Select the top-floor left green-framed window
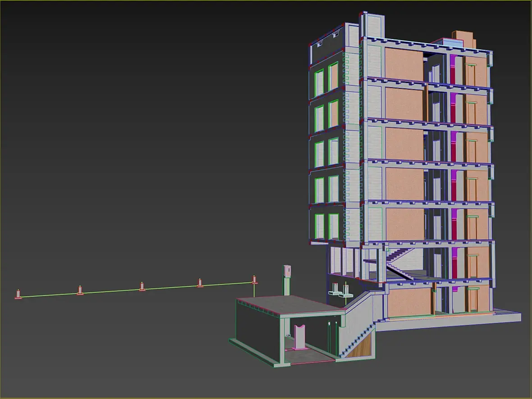This screenshot has width=532, height=399. [x=319, y=82]
